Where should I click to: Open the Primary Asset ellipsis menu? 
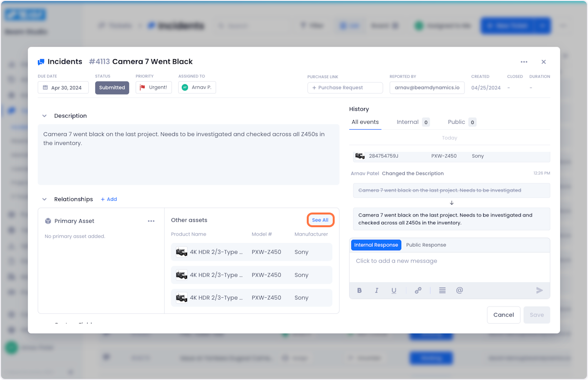tap(151, 221)
